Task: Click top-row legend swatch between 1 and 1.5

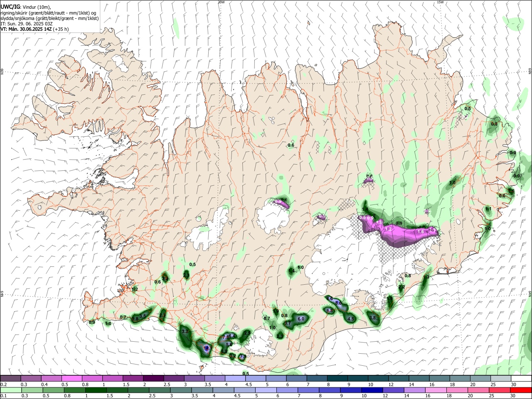Action: [113, 378]
